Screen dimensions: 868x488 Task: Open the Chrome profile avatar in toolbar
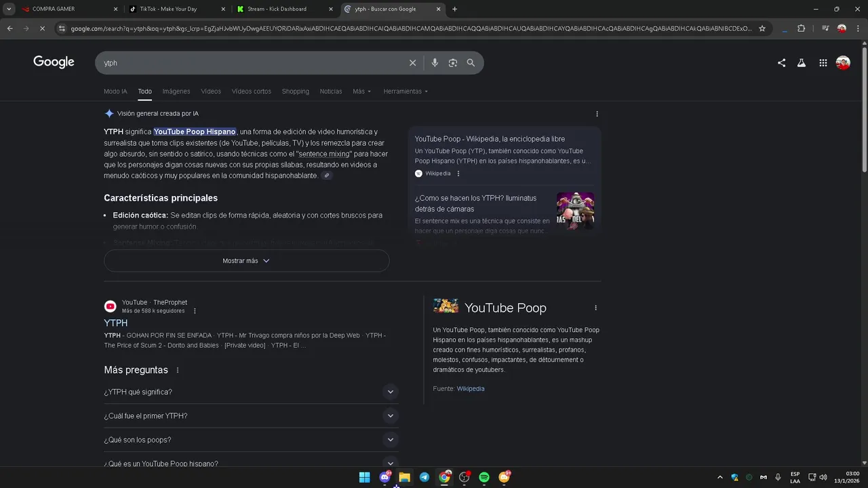click(x=842, y=28)
